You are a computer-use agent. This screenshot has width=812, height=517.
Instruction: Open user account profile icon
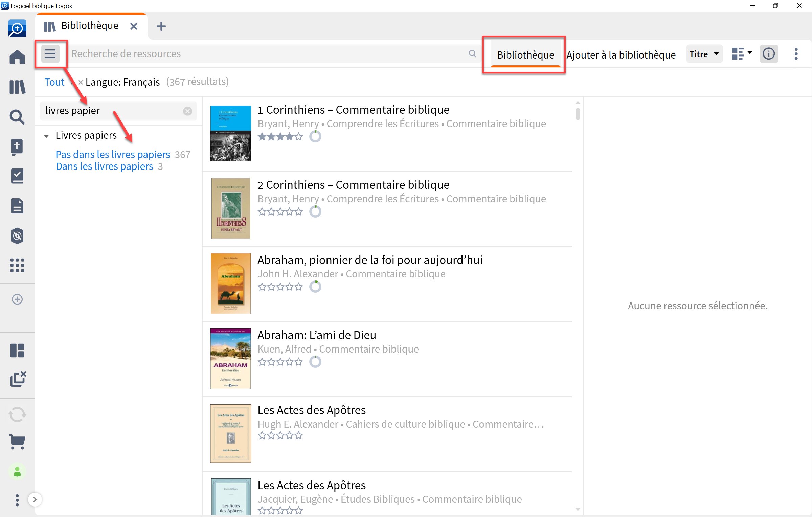point(17,471)
